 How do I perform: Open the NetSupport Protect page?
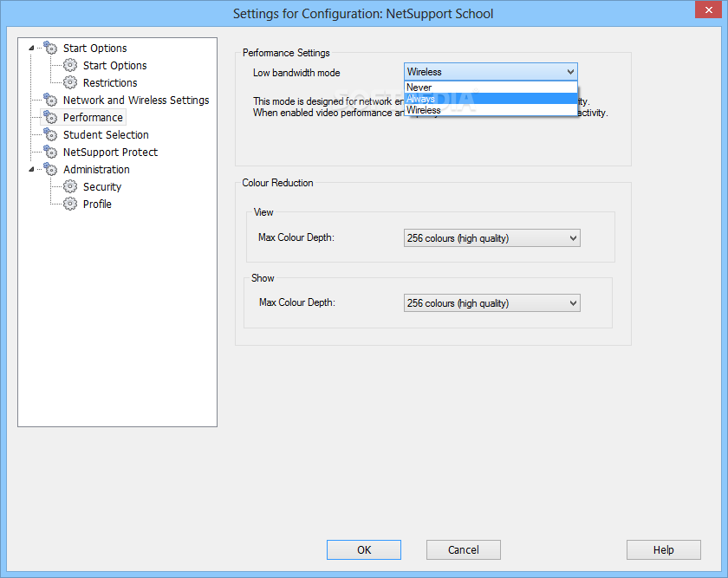111,152
